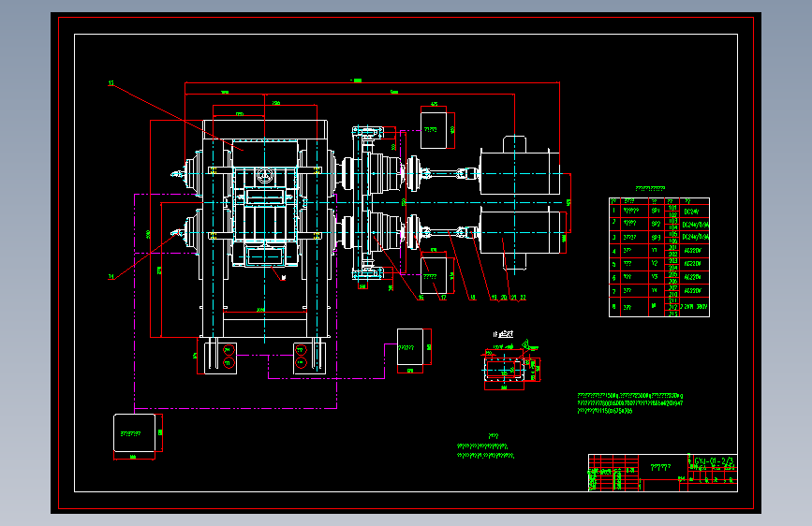
Task: Pick terminal number 205 in the table
Action: [672, 274]
